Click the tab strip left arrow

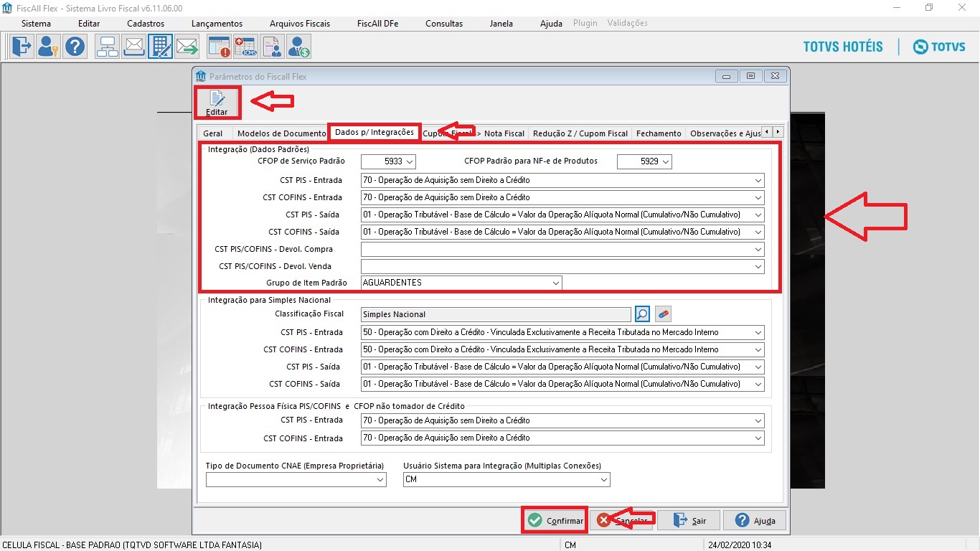(x=767, y=132)
